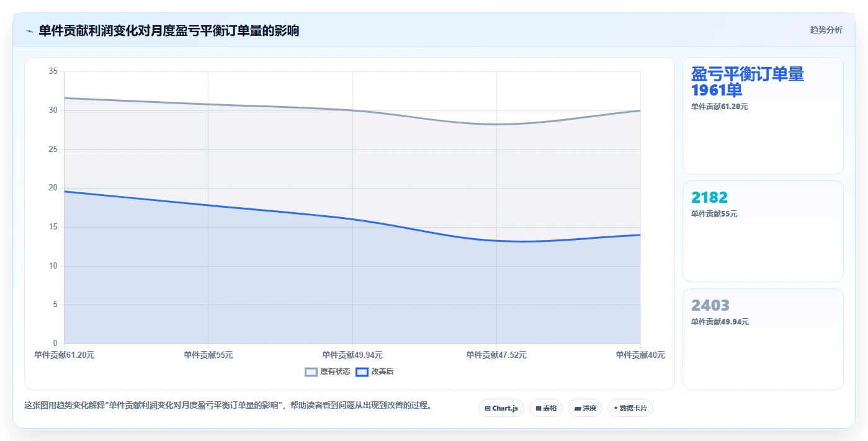Click the trend icon beside the title

pos(30,31)
